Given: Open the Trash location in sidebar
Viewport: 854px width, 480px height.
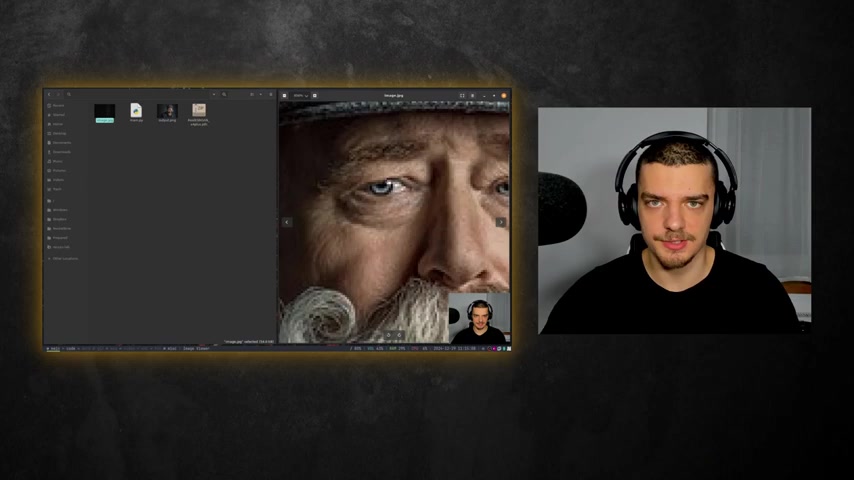Looking at the screenshot, I should [55, 189].
